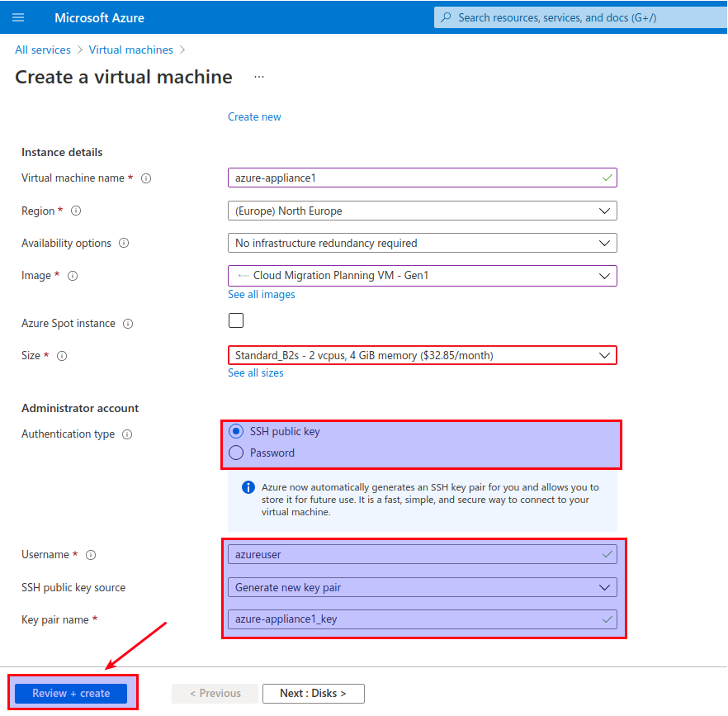
Task: Click the Previous button
Action: (x=215, y=693)
